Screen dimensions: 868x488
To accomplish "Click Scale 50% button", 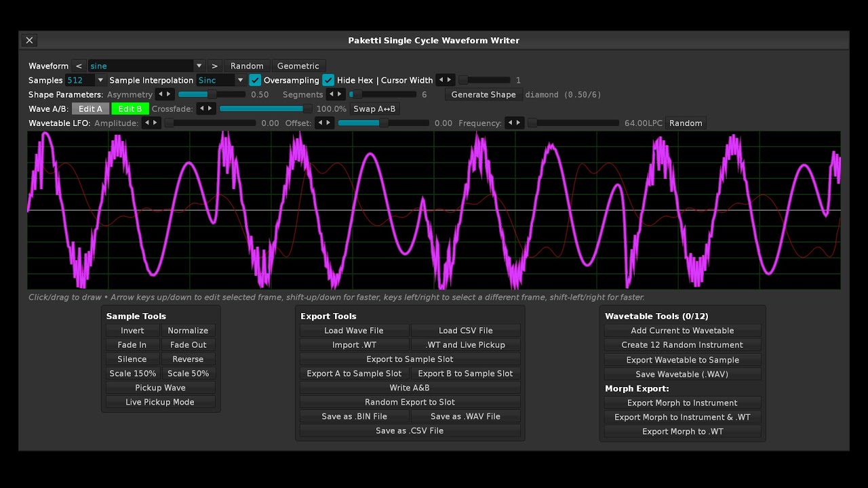I will [x=188, y=373].
